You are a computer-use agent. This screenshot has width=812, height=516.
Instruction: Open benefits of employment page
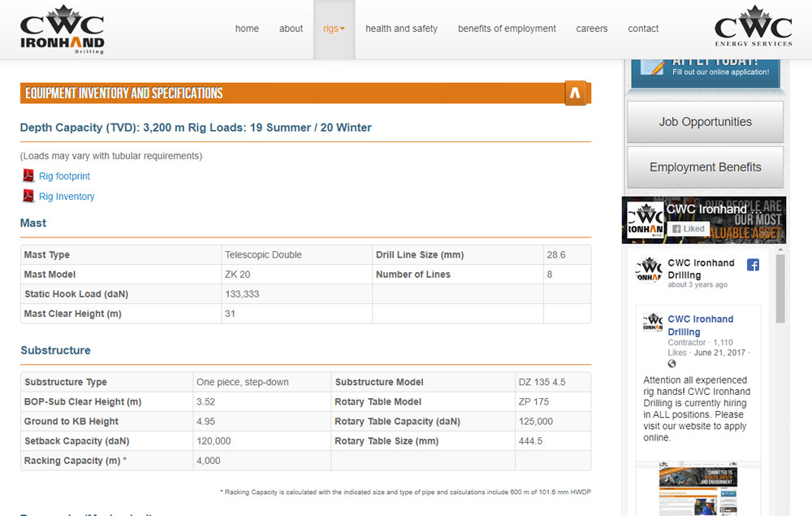click(507, 28)
